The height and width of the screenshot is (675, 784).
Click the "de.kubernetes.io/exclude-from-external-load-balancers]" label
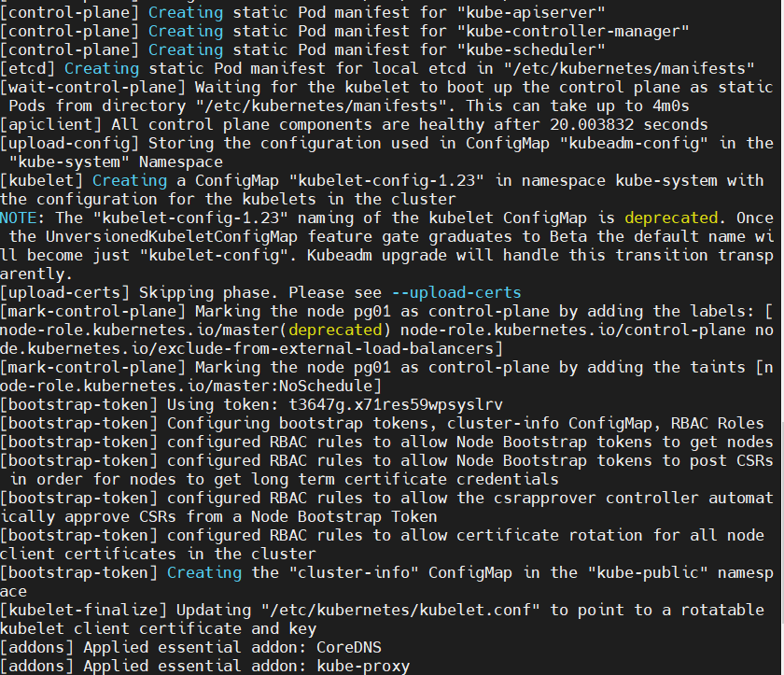pyautogui.click(x=251, y=348)
